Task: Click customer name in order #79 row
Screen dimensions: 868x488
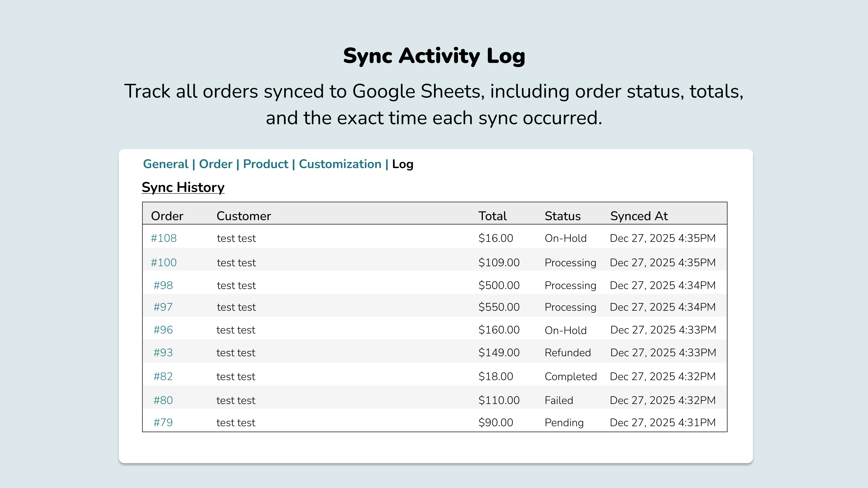Action: pos(236,423)
